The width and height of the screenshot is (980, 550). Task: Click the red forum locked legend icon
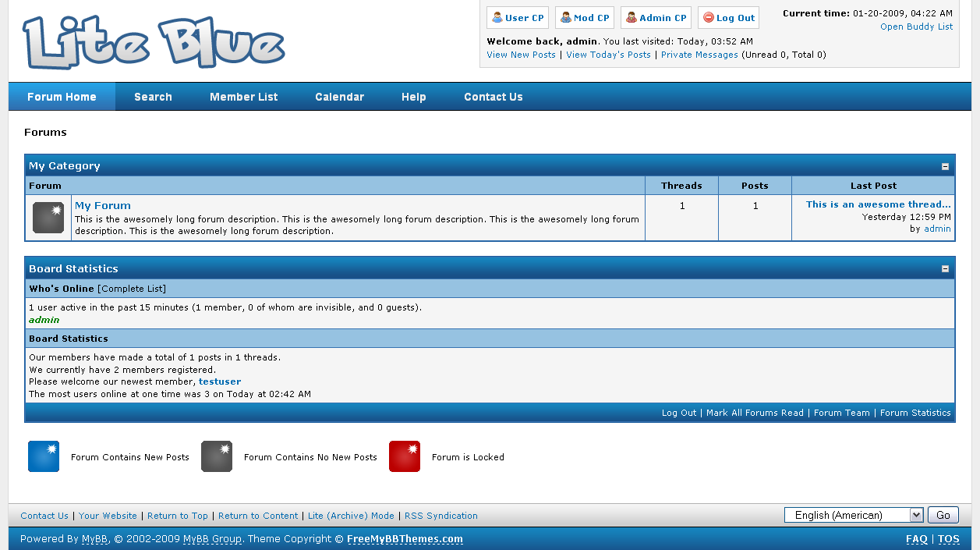(x=405, y=456)
